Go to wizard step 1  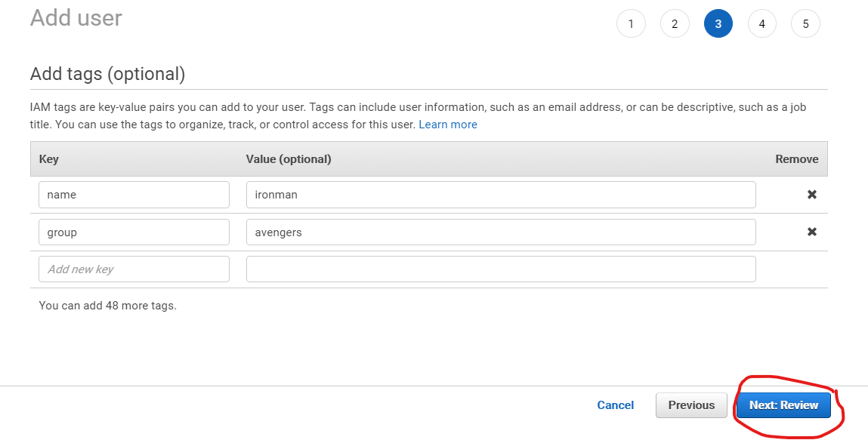[631, 23]
